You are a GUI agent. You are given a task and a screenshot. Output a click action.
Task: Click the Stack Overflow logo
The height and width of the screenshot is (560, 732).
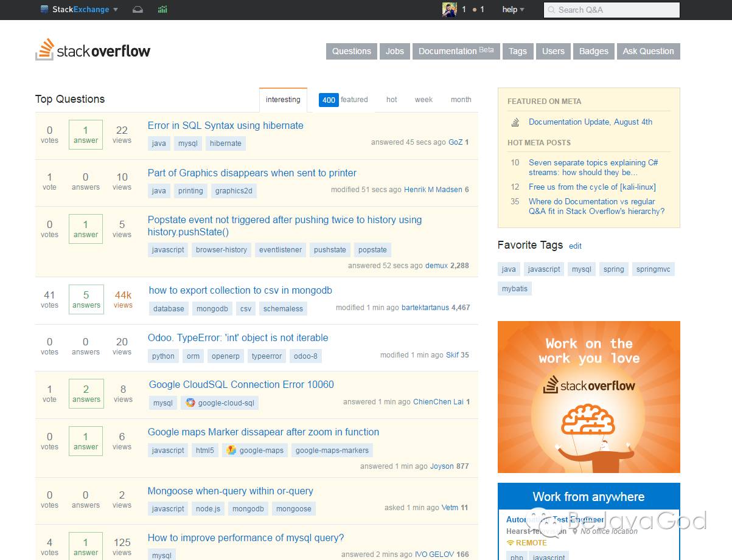pos(93,50)
